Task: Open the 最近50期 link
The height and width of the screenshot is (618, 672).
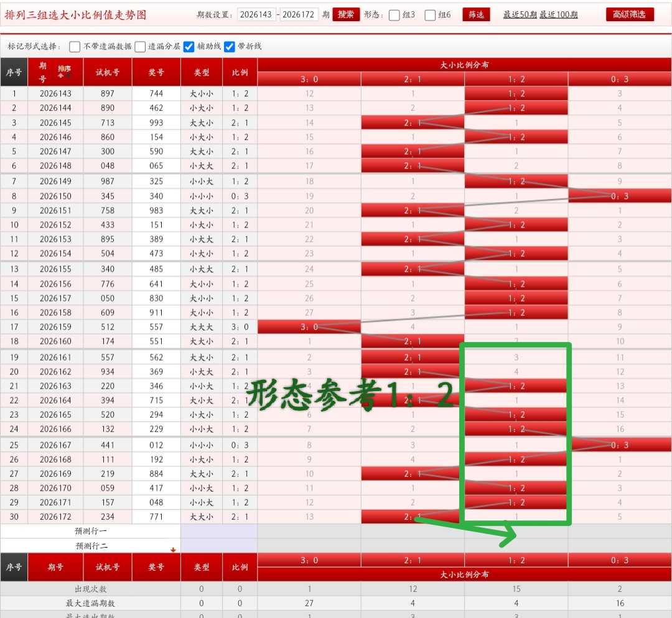Action: tap(520, 14)
